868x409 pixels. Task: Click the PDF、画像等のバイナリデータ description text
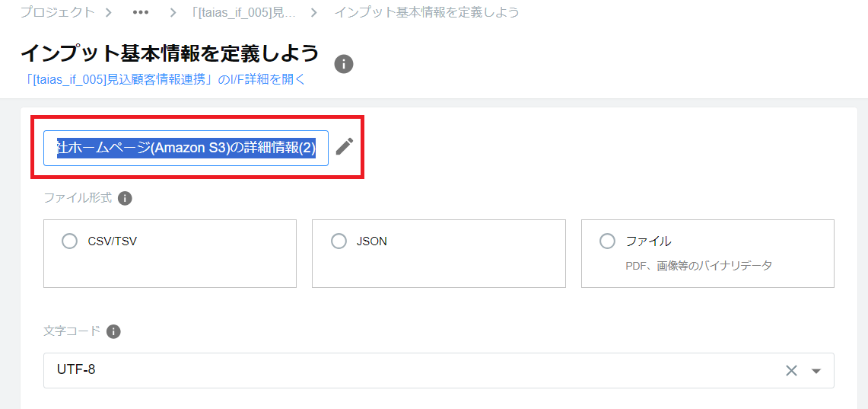pos(698,265)
